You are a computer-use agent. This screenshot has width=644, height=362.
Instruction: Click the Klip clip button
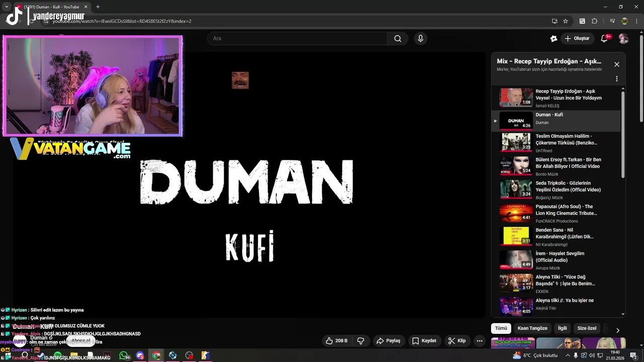(x=457, y=341)
